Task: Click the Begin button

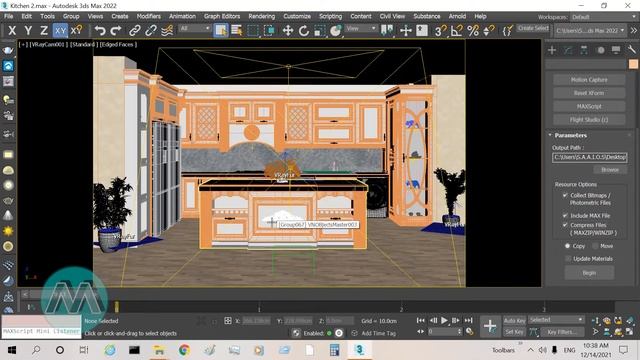Action: coord(589,273)
